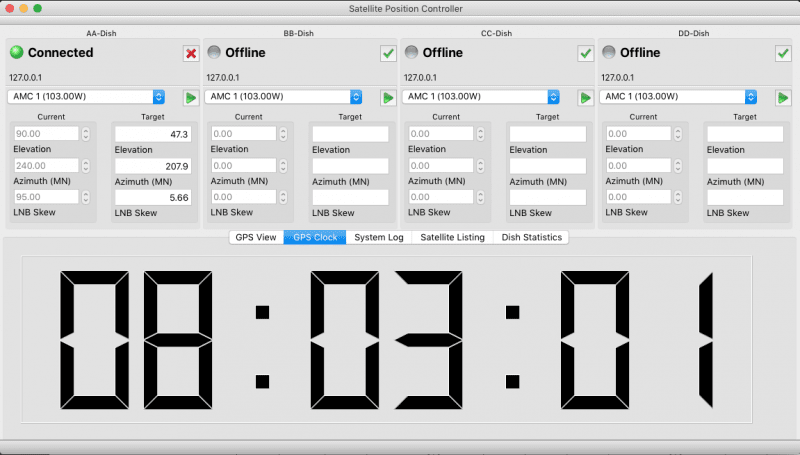
Task: Click the red X disconnect icon for AA-Dish
Action: coord(190,53)
